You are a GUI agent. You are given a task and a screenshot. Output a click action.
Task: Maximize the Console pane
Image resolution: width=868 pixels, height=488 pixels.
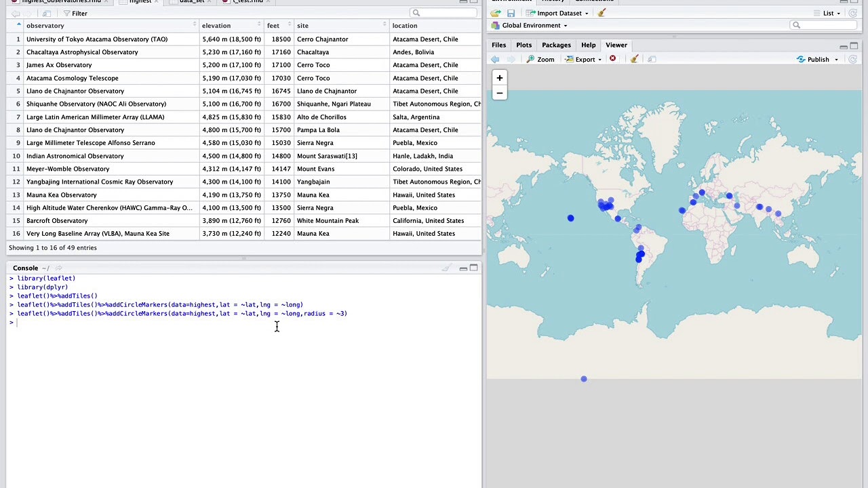point(473,268)
